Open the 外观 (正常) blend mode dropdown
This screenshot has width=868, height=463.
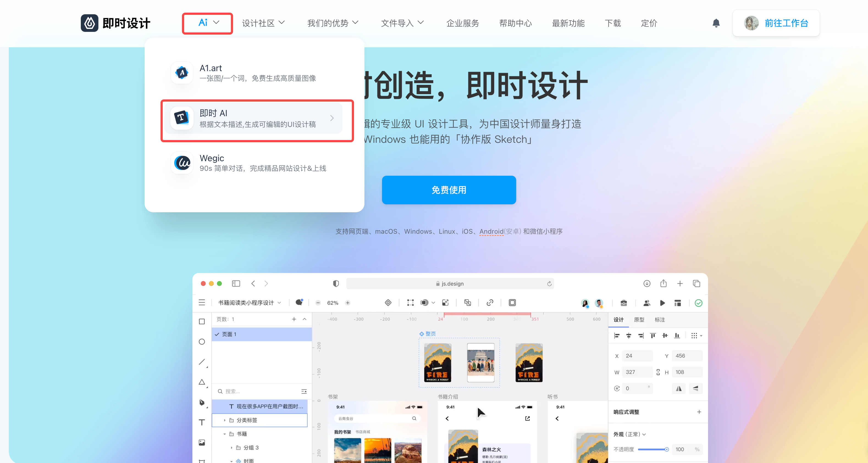(x=629, y=434)
